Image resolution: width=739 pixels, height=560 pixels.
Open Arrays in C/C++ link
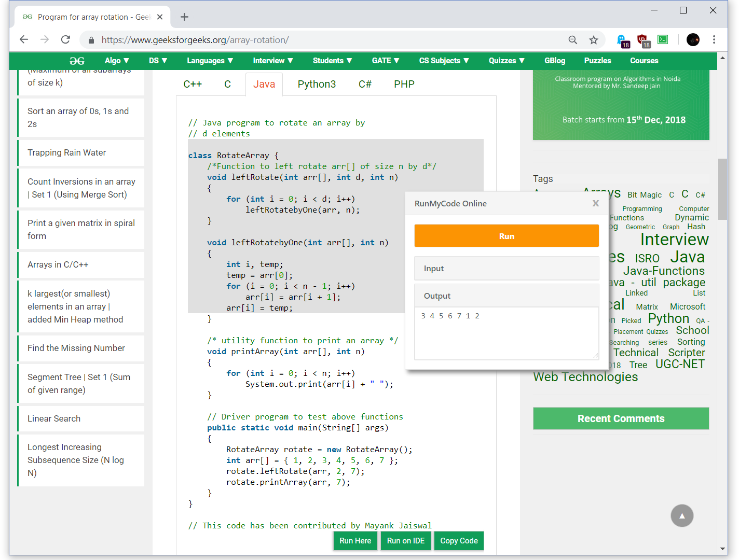tap(81, 264)
